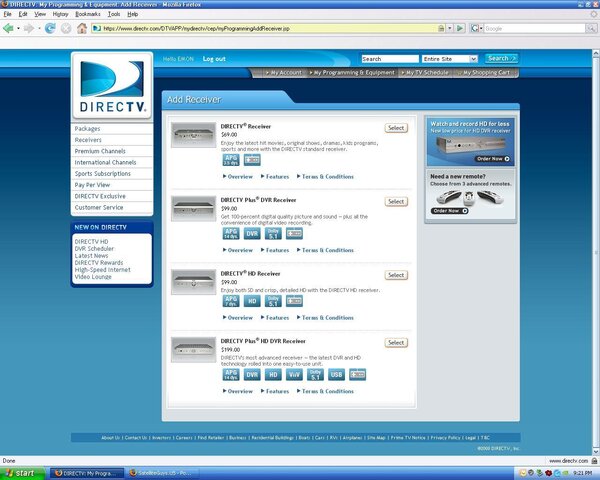
Task: Reload the page with the refresh icon
Action: coord(50,28)
